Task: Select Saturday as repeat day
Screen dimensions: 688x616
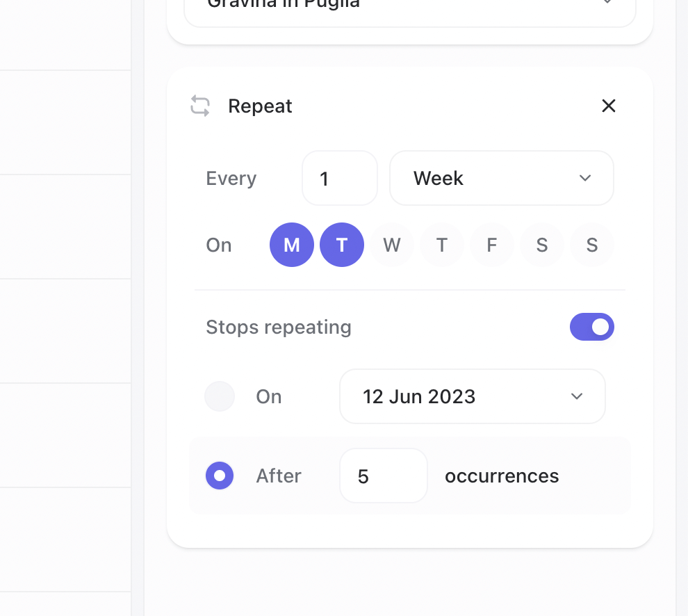Action: pyautogui.click(x=542, y=245)
